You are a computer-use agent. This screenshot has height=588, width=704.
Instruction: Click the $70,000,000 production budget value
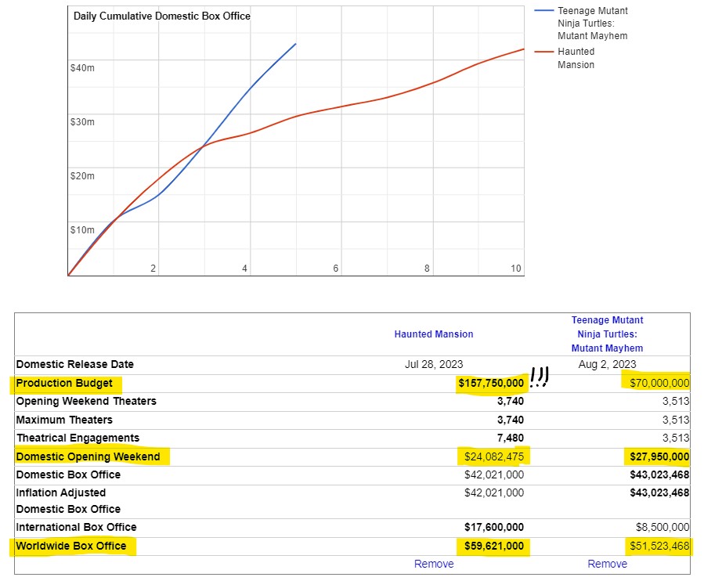tap(659, 383)
